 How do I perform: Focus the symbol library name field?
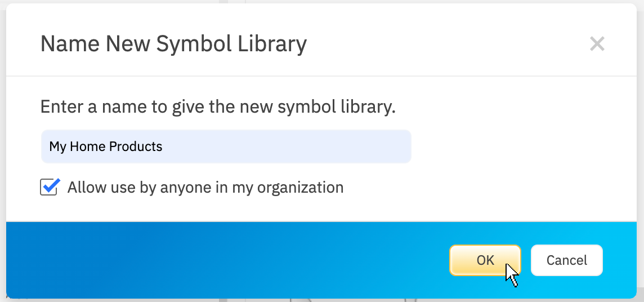(226, 146)
